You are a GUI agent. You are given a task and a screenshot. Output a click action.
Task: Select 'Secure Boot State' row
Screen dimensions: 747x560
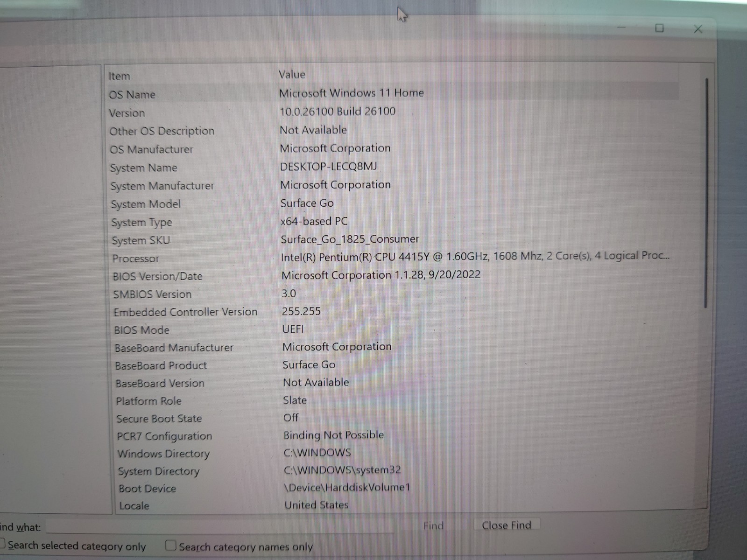tap(393, 418)
